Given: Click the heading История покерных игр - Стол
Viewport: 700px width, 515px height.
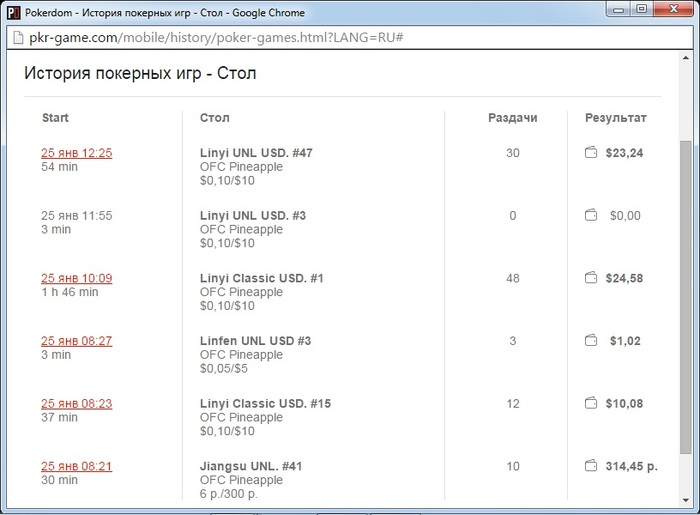Looking at the screenshot, I should click(x=140, y=73).
